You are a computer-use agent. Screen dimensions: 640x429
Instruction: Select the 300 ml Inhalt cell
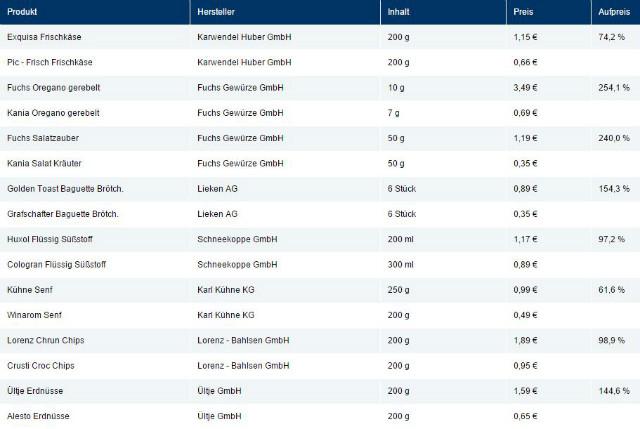point(400,264)
